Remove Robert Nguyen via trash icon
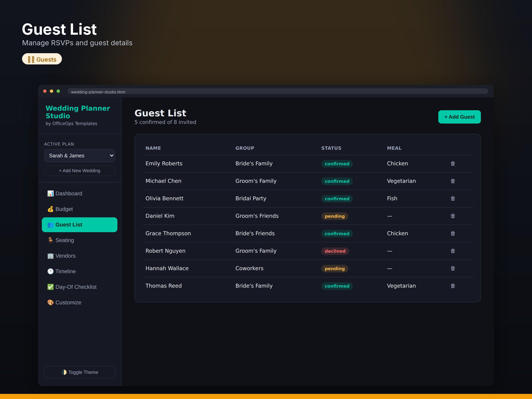The height and width of the screenshot is (399, 532). [x=453, y=251]
